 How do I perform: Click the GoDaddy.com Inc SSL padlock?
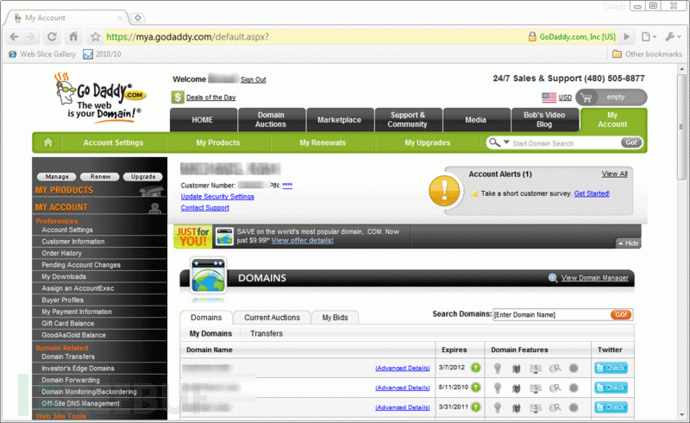pyautogui.click(x=532, y=37)
